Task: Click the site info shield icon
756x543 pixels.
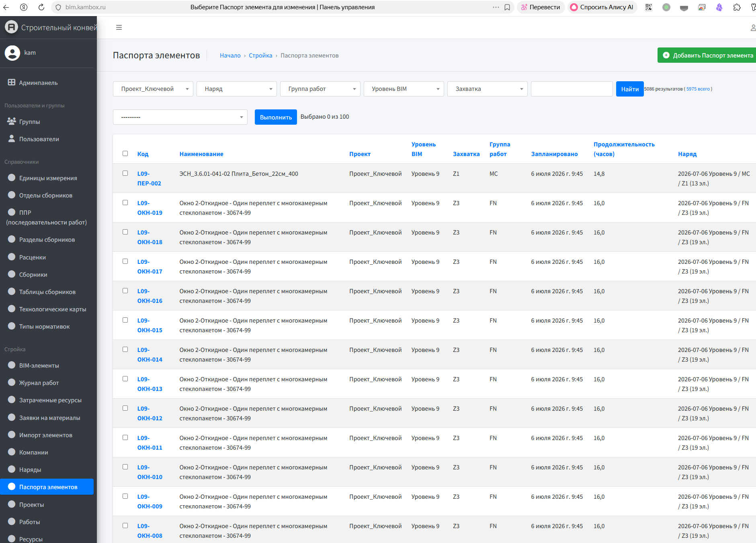Action: (x=58, y=7)
